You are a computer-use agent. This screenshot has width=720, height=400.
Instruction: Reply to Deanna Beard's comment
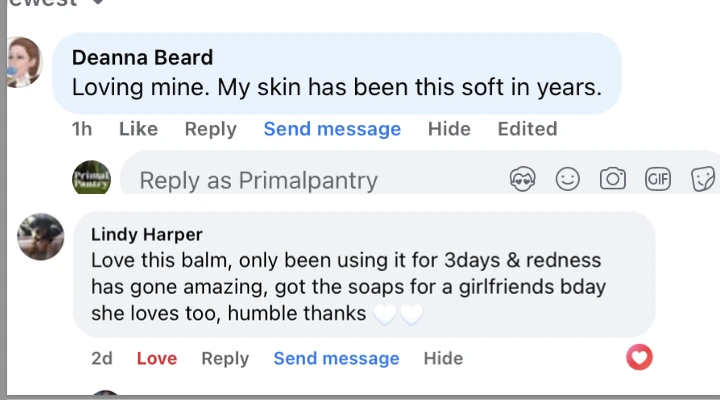pyautogui.click(x=211, y=129)
